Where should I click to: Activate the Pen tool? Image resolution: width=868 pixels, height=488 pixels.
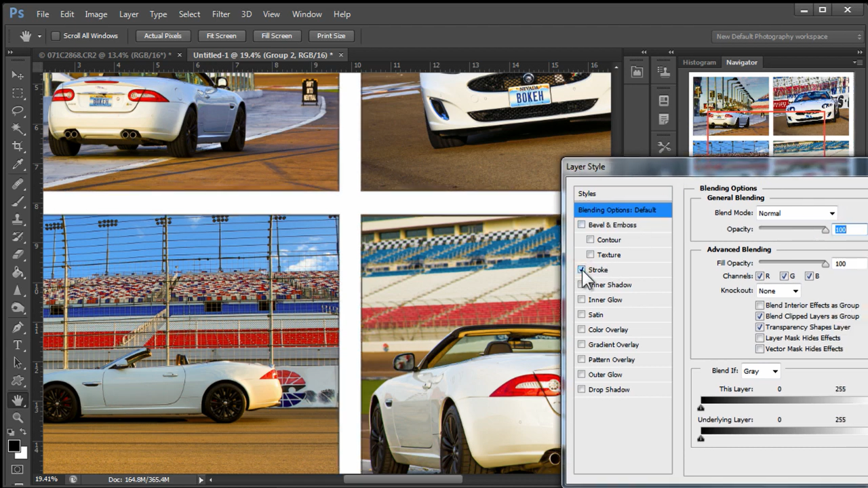pyautogui.click(x=18, y=327)
